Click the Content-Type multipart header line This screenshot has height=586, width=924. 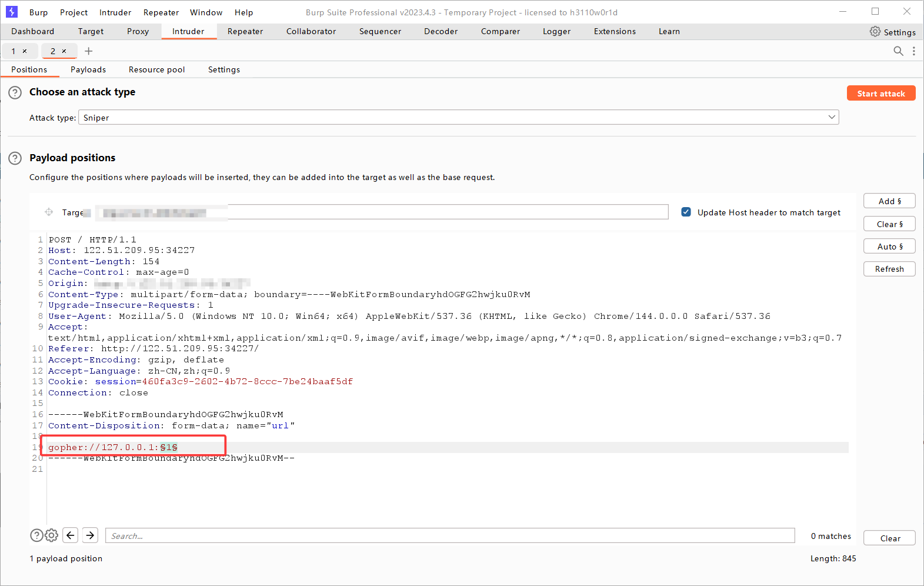289,295
